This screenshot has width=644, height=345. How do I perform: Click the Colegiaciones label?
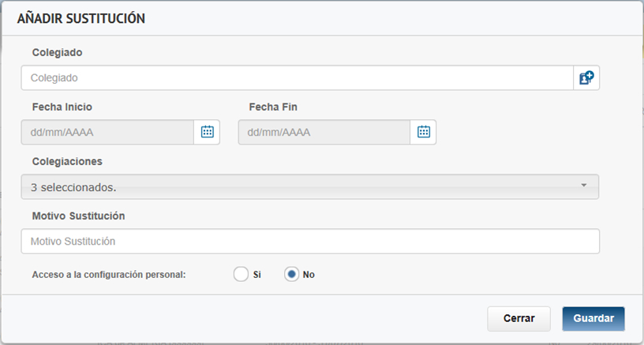67,161
